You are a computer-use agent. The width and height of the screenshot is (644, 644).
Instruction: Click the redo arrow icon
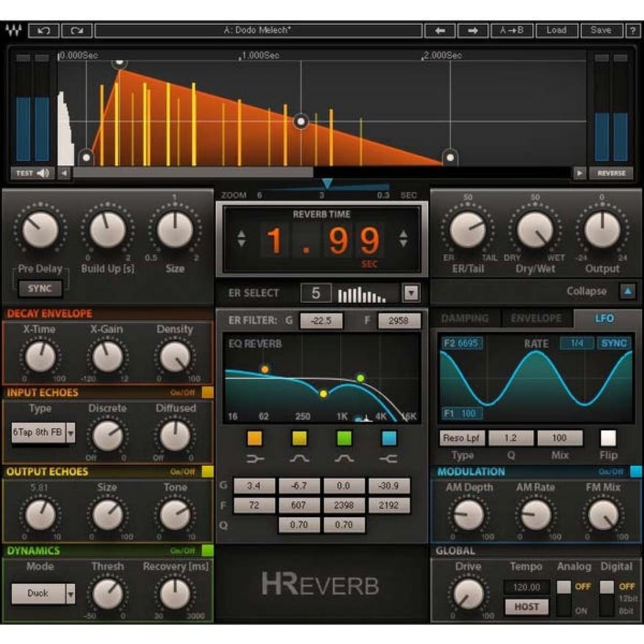click(77, 31)
